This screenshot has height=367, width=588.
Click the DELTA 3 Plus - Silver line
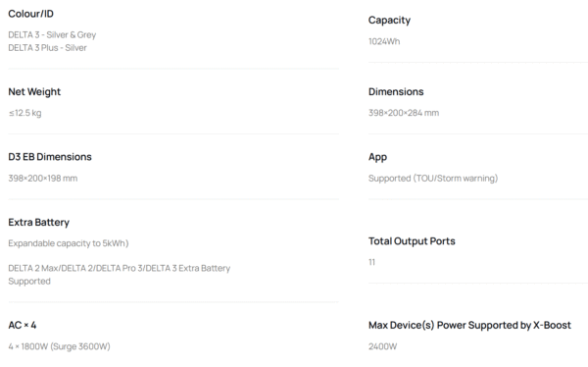coord(47,48)
